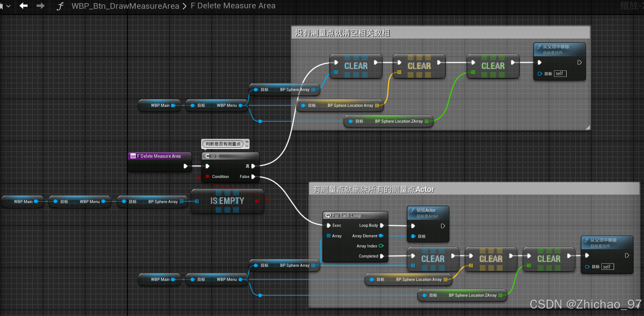644x316 pixels.
Task: Click the Branch node's False output pin
Action: [253, 177]
